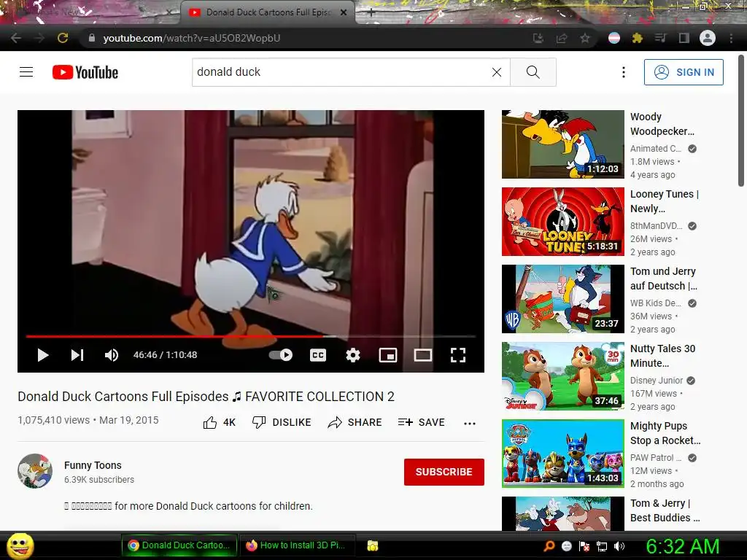Viewport: 747px width, 560px height.
Task: Switch to Donald Duck Cartoo... taskbar item
Action: 179,545
